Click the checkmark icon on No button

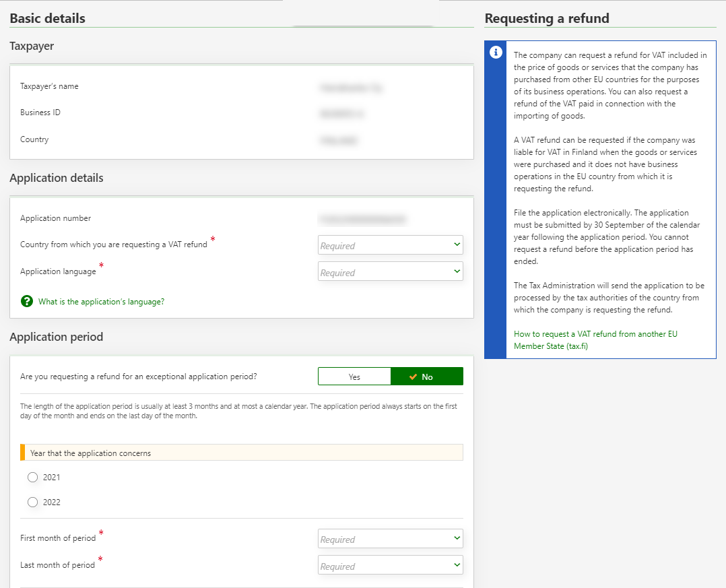tap(413, 377)
